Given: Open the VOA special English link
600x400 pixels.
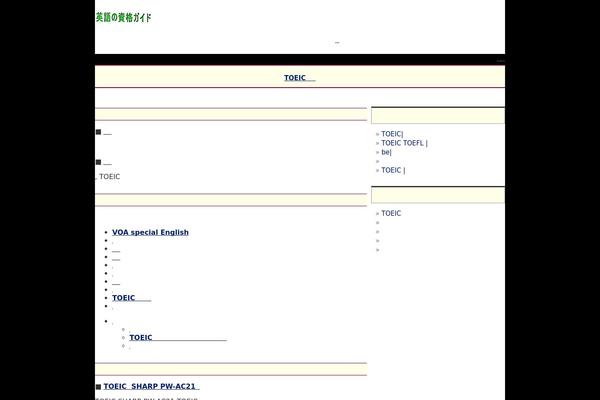Looking at the screenshot, I should (150, 232).
